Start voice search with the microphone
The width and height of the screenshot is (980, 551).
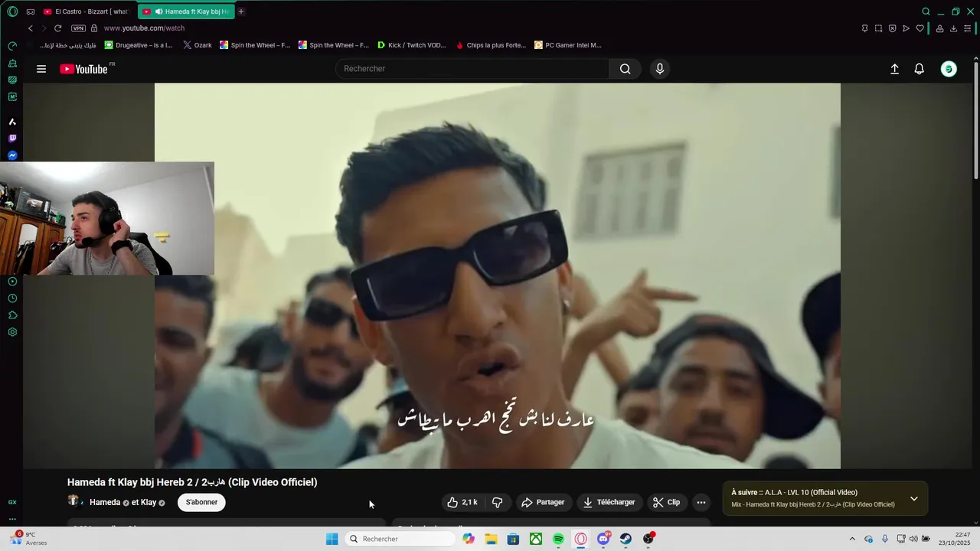click(x=660, y=69)
